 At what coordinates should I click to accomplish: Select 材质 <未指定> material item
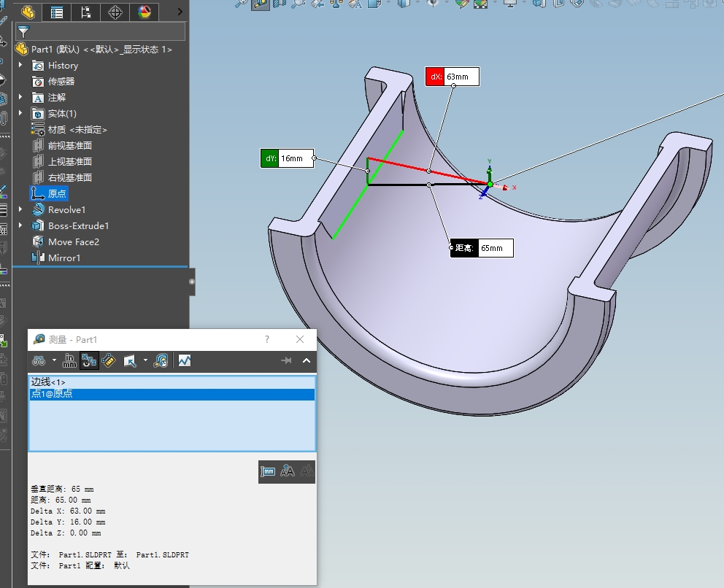pos(69,130)
